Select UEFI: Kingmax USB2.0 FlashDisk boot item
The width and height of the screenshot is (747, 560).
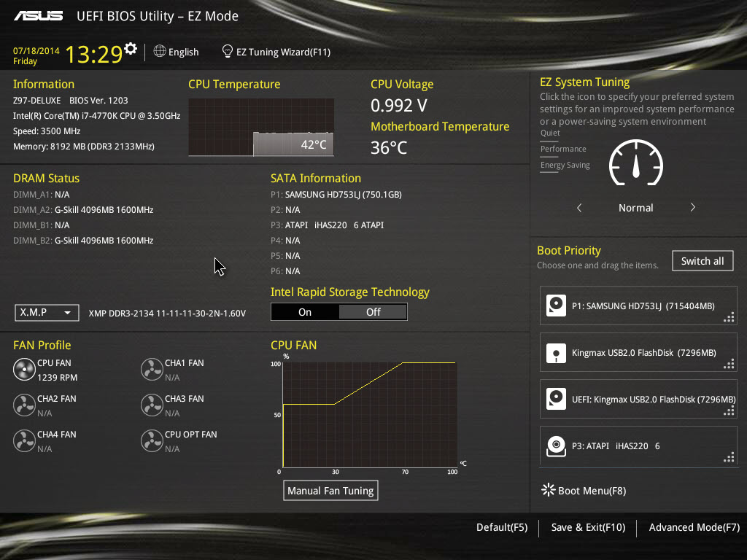(x=638, y=399)
